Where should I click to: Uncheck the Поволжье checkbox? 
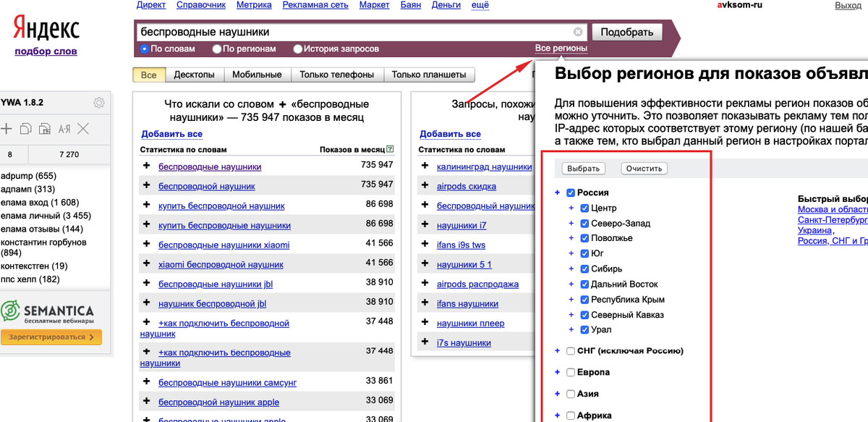click(x=584, y=238)
